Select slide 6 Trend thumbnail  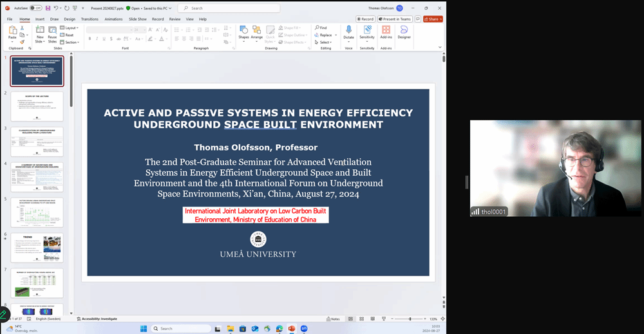pyautogui.click(x=37, y=248)
